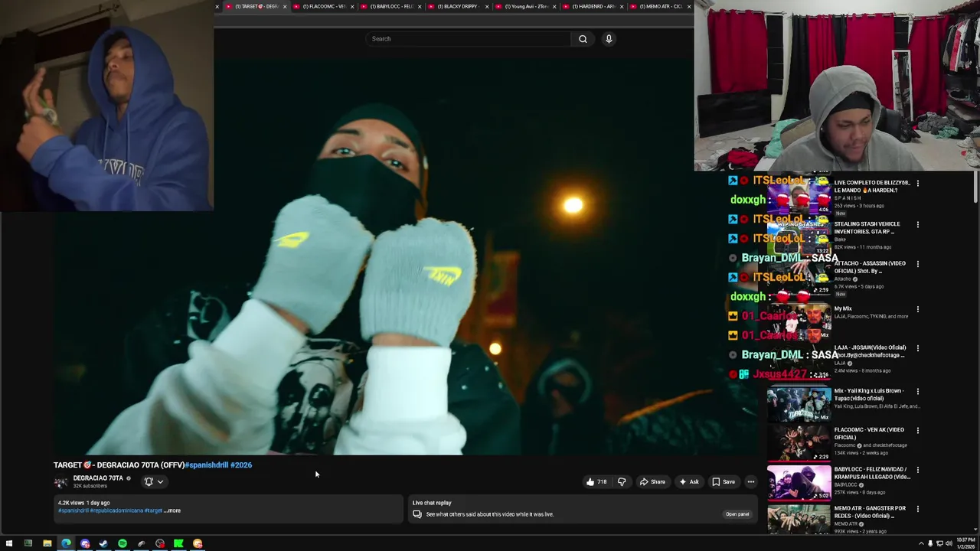This screenshot has width=980, height=551.
Task: Switch to the HARDENRD browser tab
Action: pyautogui.click(x=594, y=6)
